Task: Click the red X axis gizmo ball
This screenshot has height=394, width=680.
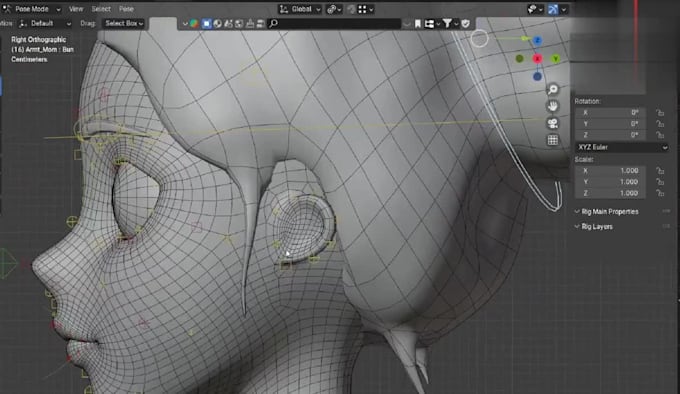Action: click(x=538, y=59)
